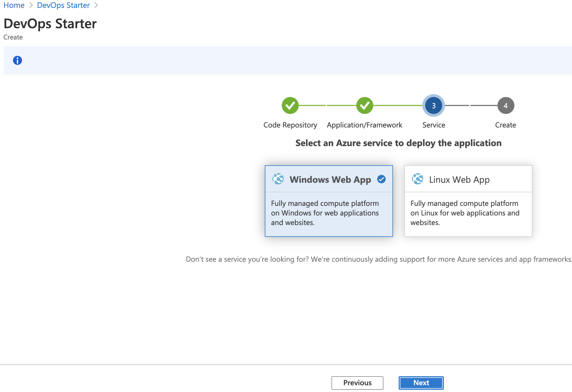Screen dimensions: 572x392
Task: Open DevOps Starter breadcrumb link
Action: point(63,5)
